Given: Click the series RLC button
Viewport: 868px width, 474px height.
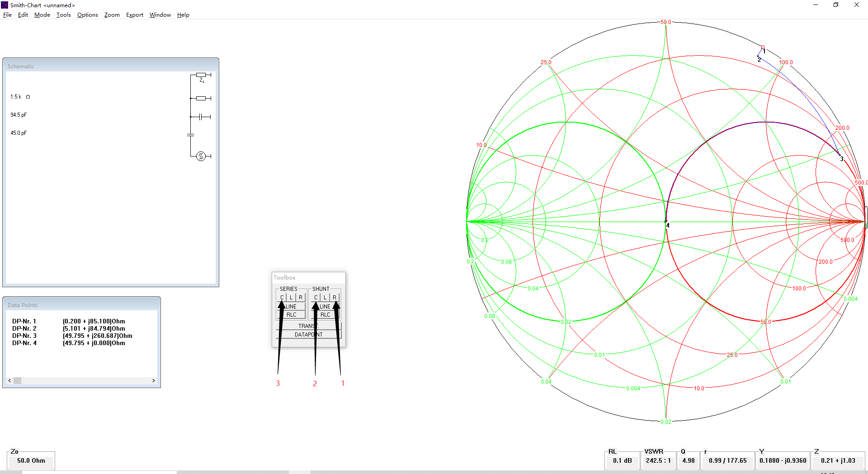Looking at the screenshot, I should coord(291,315).
